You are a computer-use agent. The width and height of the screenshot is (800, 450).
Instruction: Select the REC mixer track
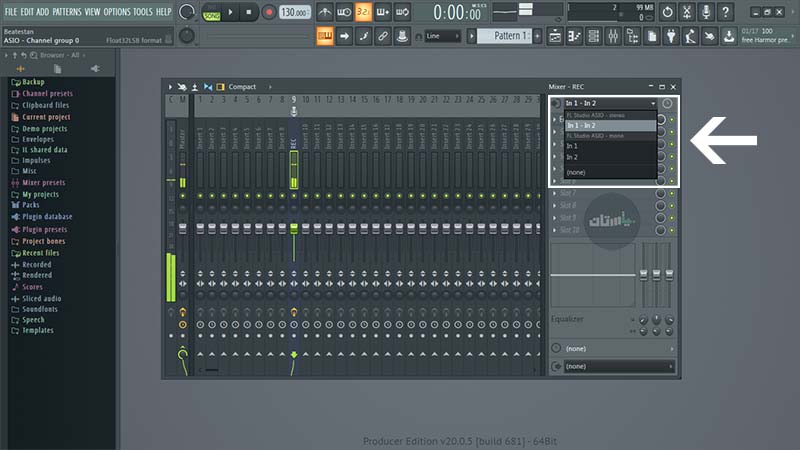[294, 143]
